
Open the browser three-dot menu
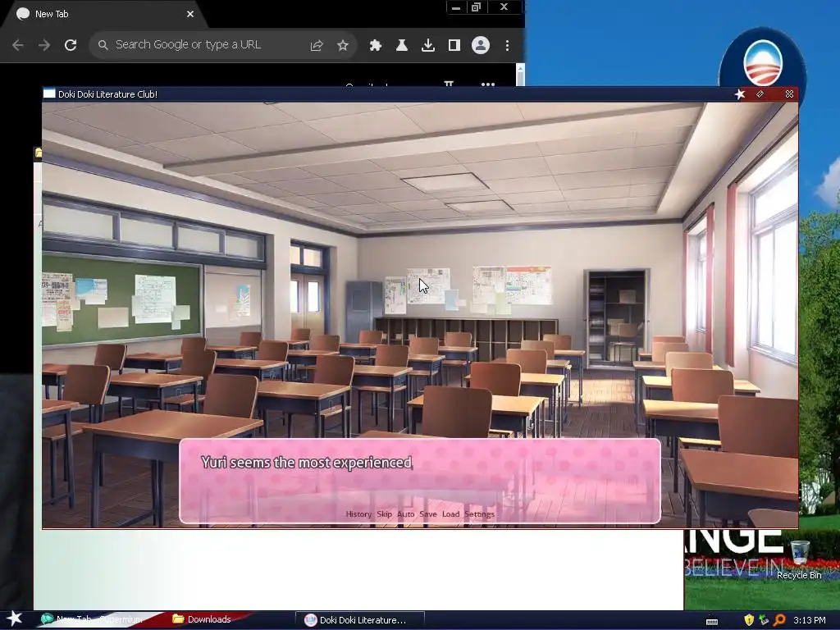pyautogui.click(x=507, y=46)
